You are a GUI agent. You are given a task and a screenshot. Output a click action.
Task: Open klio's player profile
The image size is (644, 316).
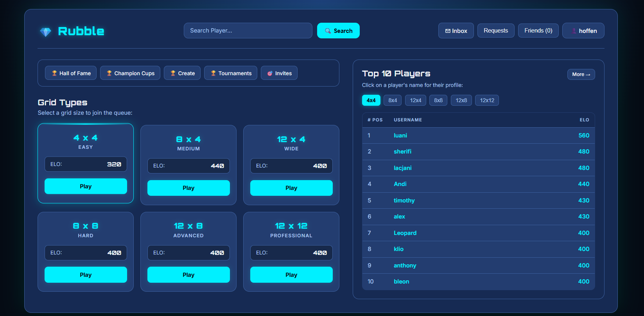[x=398, y=249]
